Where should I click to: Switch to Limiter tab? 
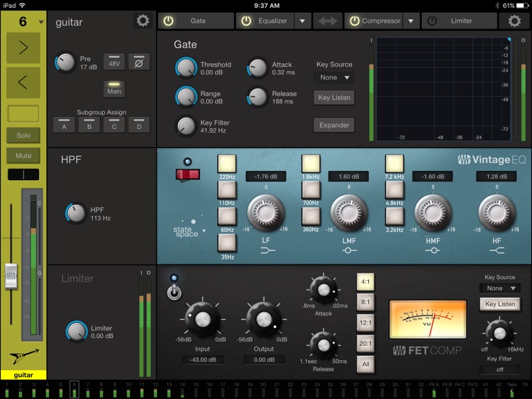click(460, 21)
